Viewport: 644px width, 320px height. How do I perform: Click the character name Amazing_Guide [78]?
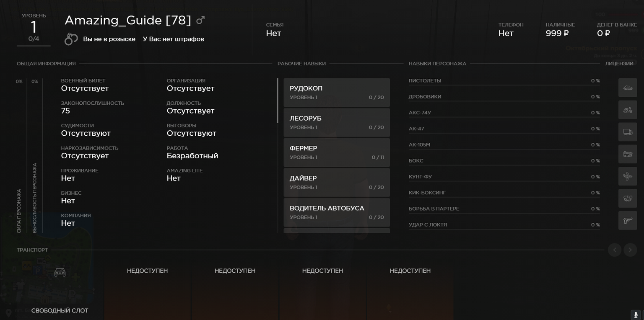click(x=128, y=20)
